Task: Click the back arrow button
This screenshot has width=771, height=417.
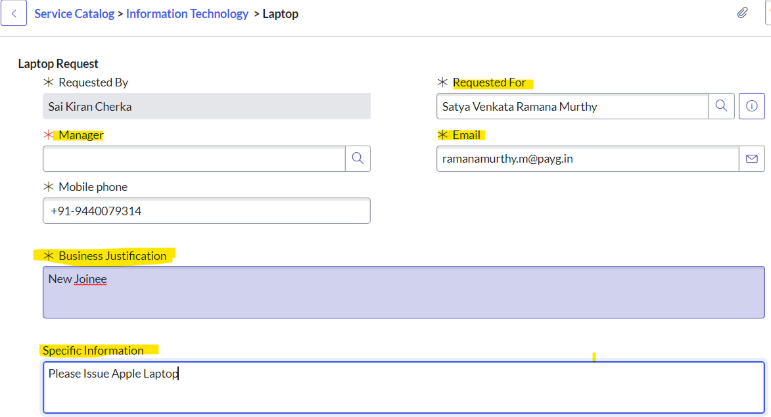Action: coord(13,14)
